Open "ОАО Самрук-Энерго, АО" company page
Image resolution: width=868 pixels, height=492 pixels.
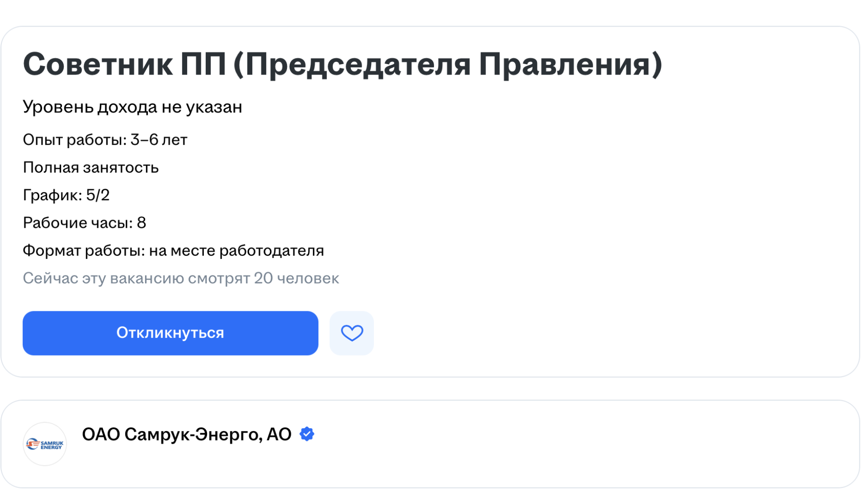pyautogui.click(x=187, y=434)
